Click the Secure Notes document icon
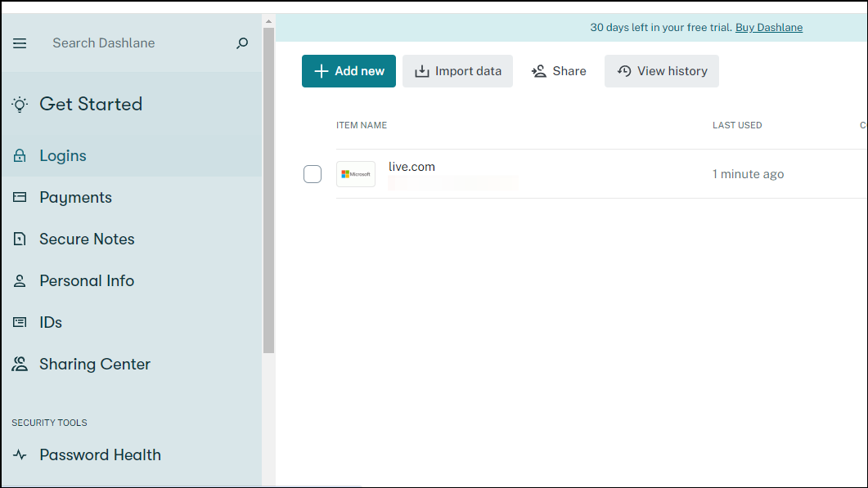The height and width of the screenshot is (488, 868). coord(20,239)
